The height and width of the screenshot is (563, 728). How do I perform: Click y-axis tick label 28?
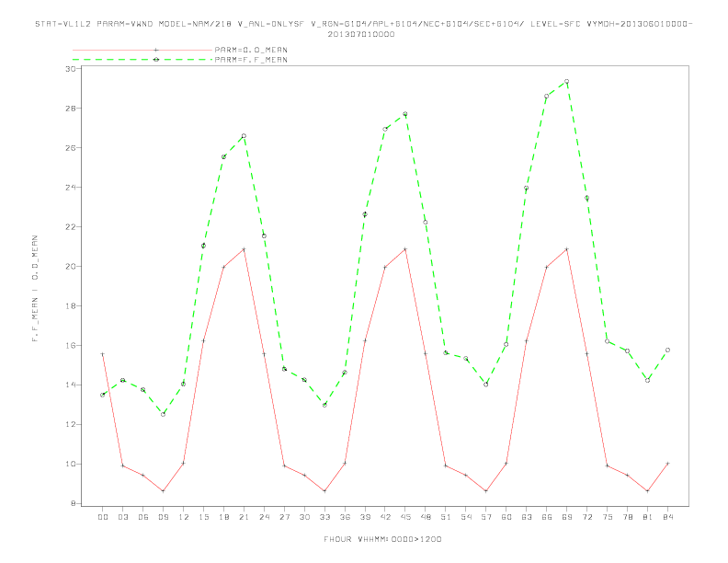pyautogui.click(x=70, y=109)
